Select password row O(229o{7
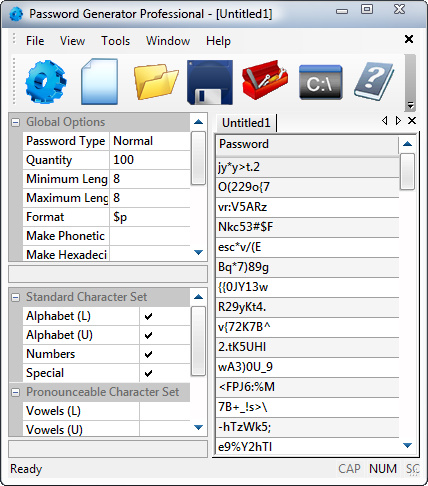The width and height of the screenshot is (428, 486). (307, 187)
